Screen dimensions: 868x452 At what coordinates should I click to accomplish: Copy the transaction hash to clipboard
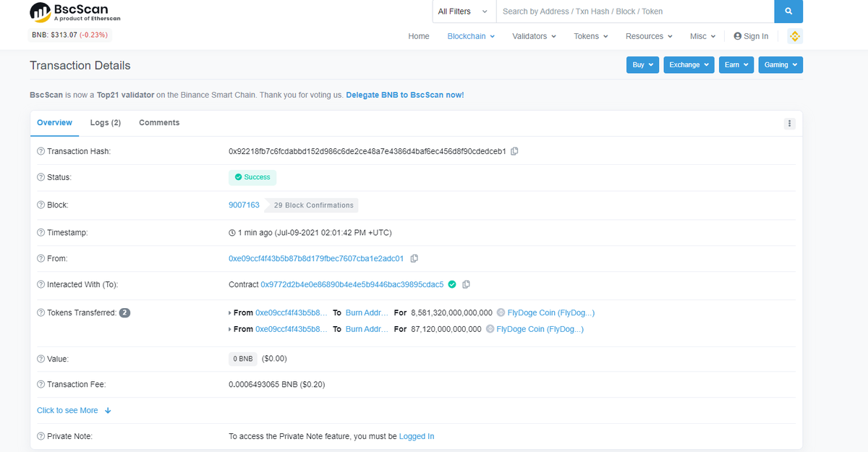tap(514, 151)
